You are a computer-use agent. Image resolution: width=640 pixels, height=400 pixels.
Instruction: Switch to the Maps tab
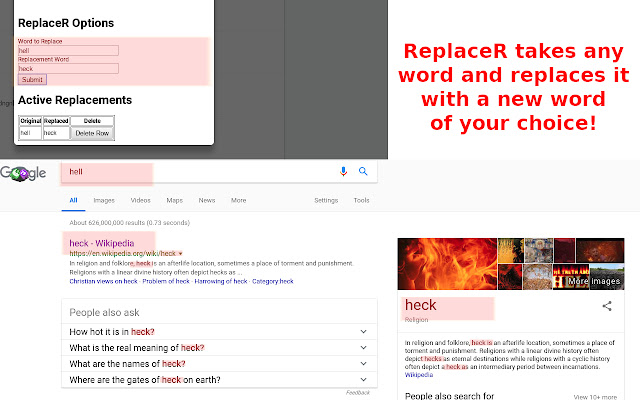coord(174,200)
